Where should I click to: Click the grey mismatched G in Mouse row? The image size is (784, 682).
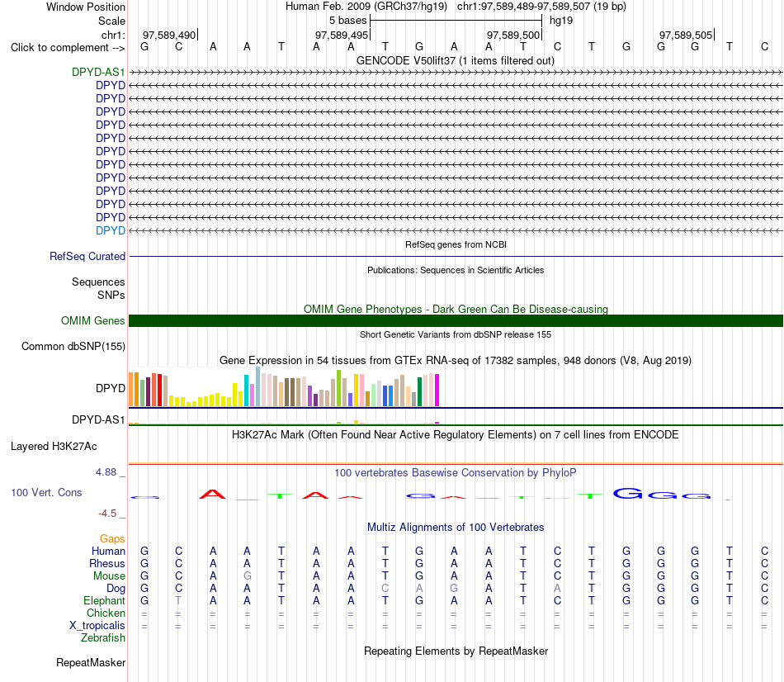(x=247, y=576)
